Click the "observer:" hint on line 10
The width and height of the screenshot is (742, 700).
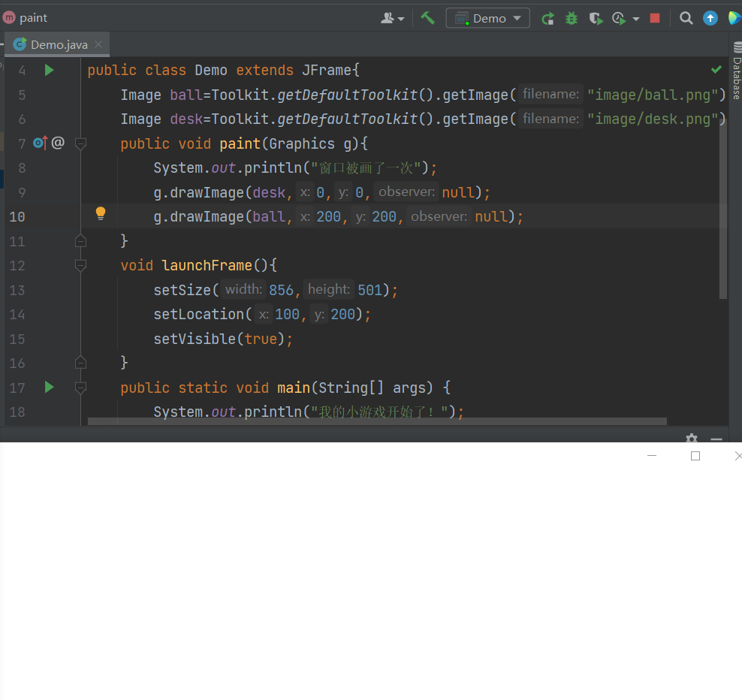point(439,216)
